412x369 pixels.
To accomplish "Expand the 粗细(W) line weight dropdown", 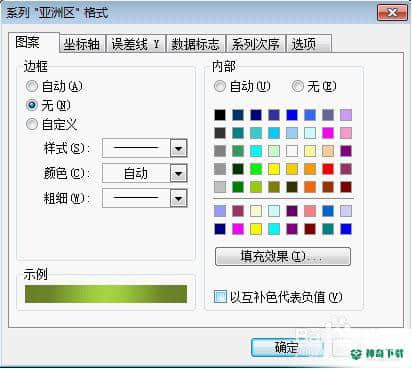I will pyautogui.click(x=178, y=199).
